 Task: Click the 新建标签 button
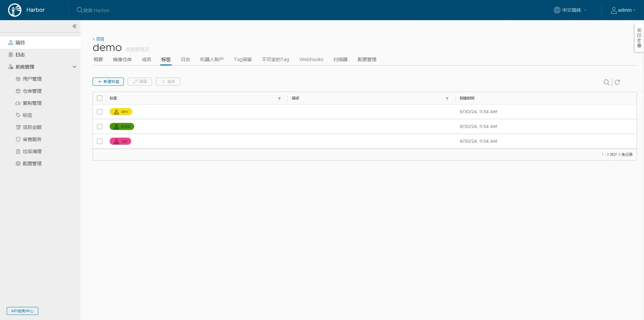pyautogui.click(x=108, y=82)
